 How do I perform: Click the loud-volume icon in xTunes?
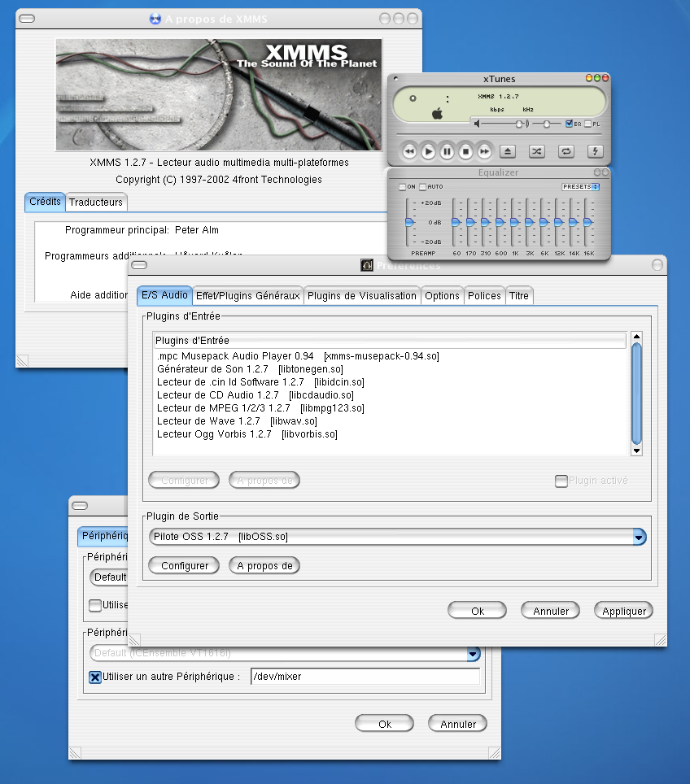pyautogui.click(x=526, y=124)
